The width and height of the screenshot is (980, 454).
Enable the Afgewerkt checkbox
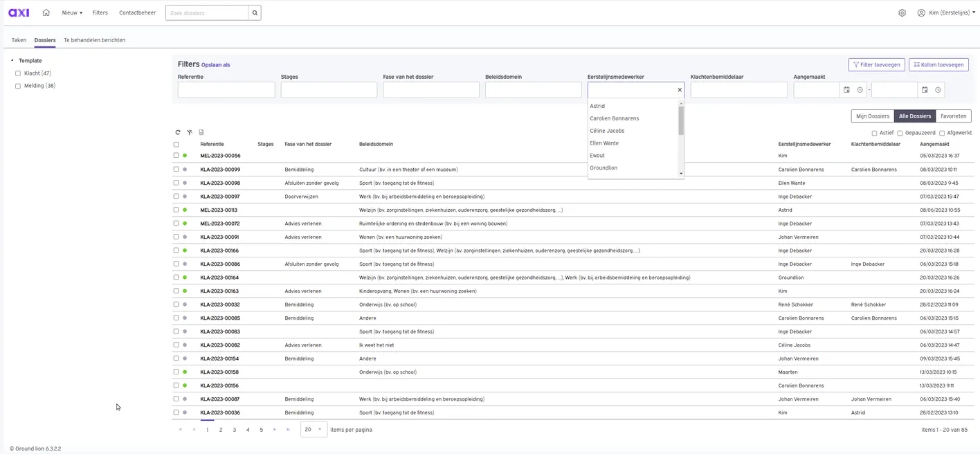point(942,133)
